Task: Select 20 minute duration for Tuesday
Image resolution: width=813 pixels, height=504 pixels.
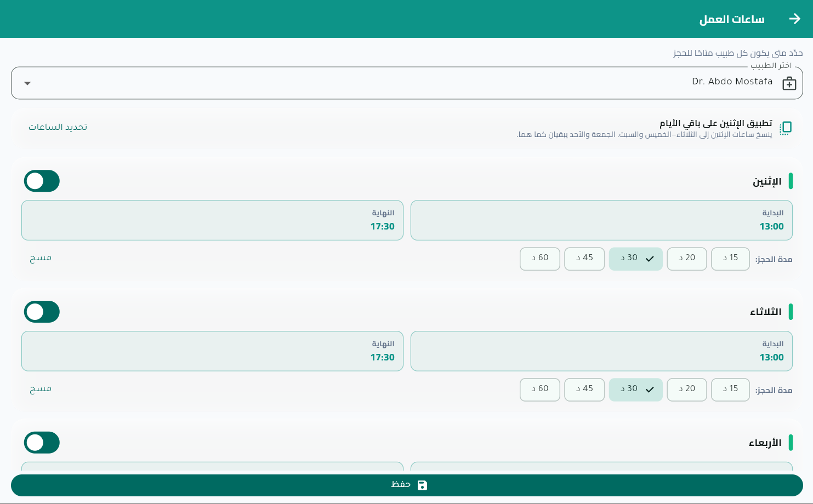Action: point(687,390)
